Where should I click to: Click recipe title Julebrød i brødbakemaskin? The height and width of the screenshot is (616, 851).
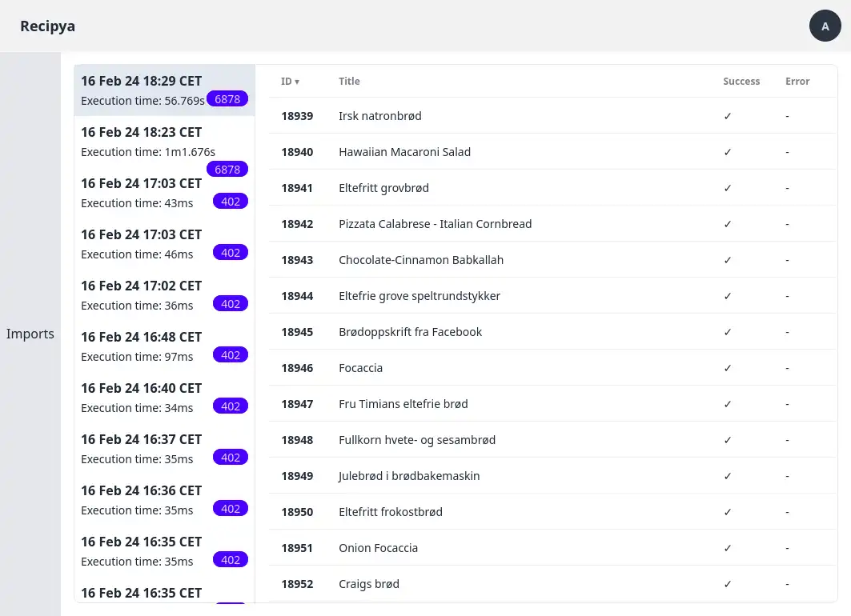tap(408, 476)
